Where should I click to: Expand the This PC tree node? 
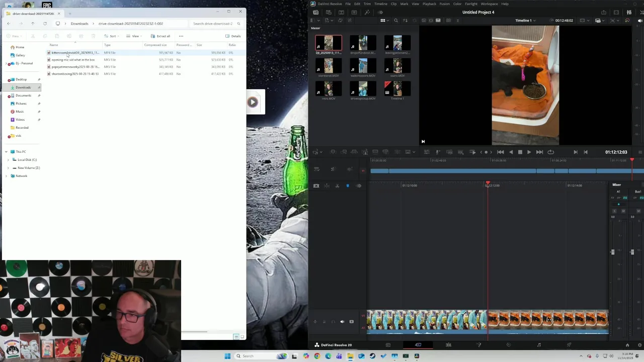(6, 152)
